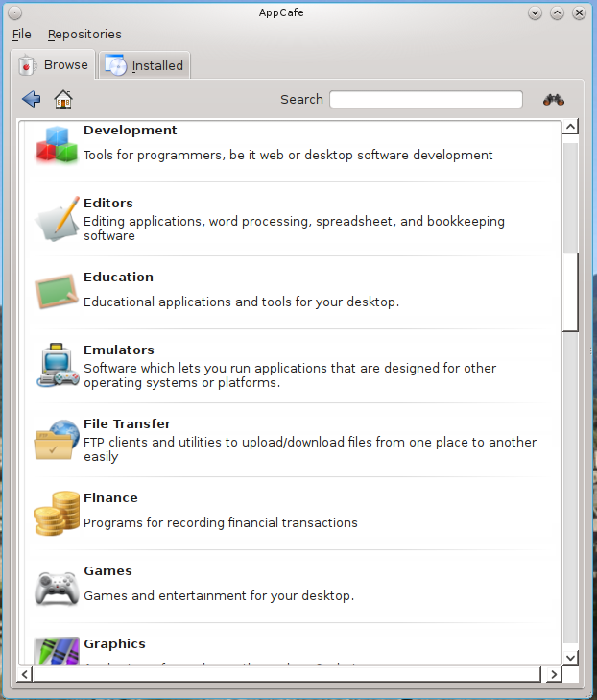Click the vertical scrollbar thumb
Viewport: 597px width, 700px height.
(x=570, y=293)
